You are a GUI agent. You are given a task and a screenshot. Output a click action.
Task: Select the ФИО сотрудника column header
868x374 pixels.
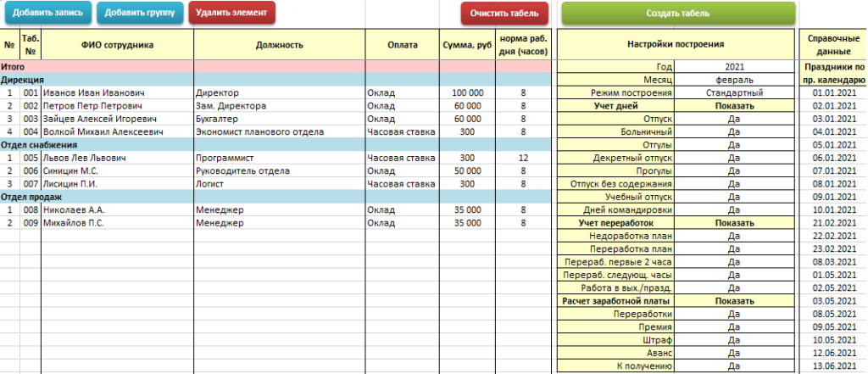117,45
